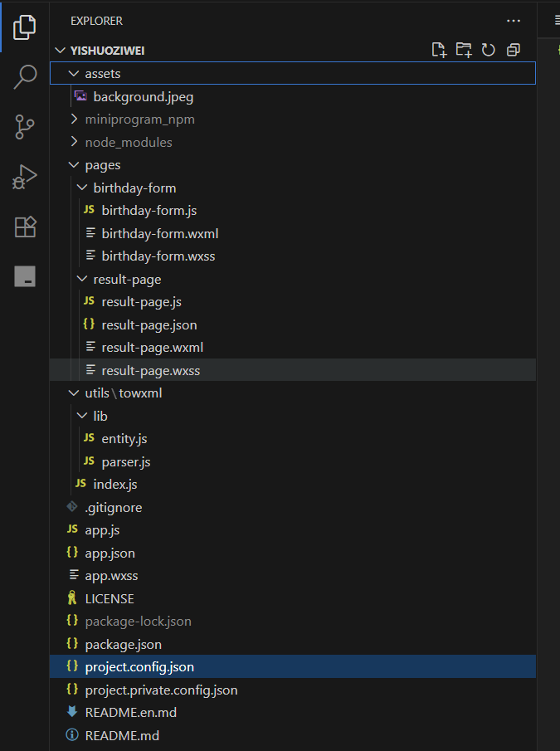Open the README.md file
This screenshot has width=560, height=751.
pyautogui.click(x=122, y=735)
